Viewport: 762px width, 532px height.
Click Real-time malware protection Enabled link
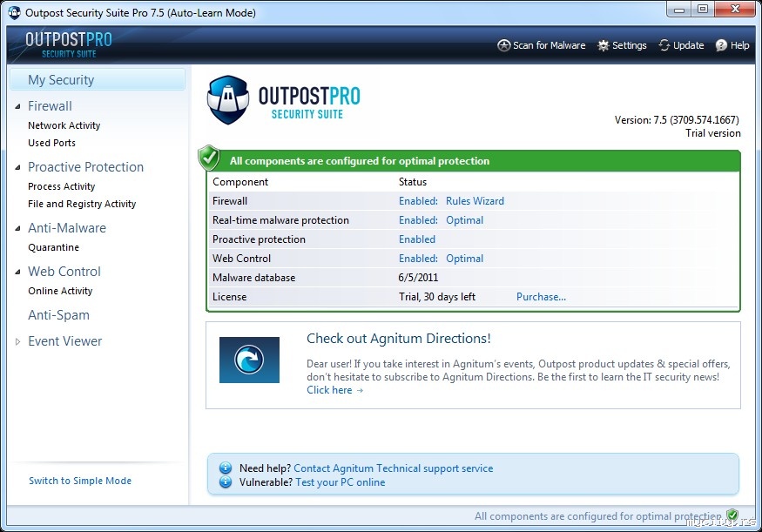pos(418,220)
